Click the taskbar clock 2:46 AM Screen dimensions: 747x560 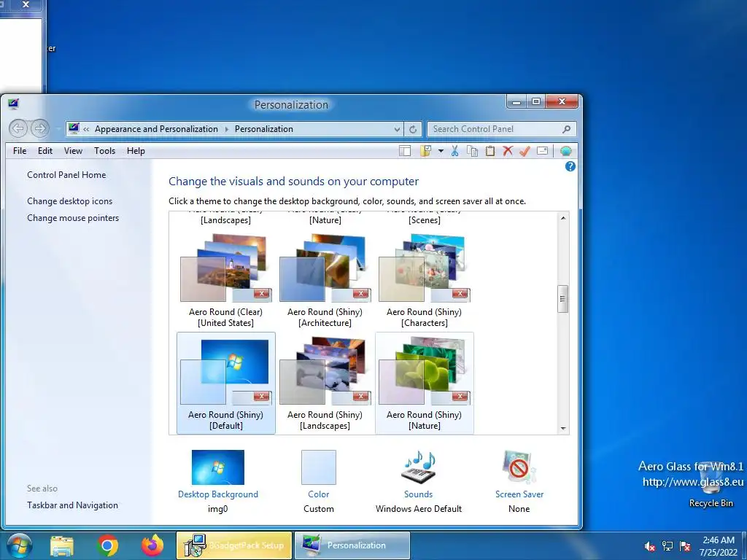coord(719,546)
